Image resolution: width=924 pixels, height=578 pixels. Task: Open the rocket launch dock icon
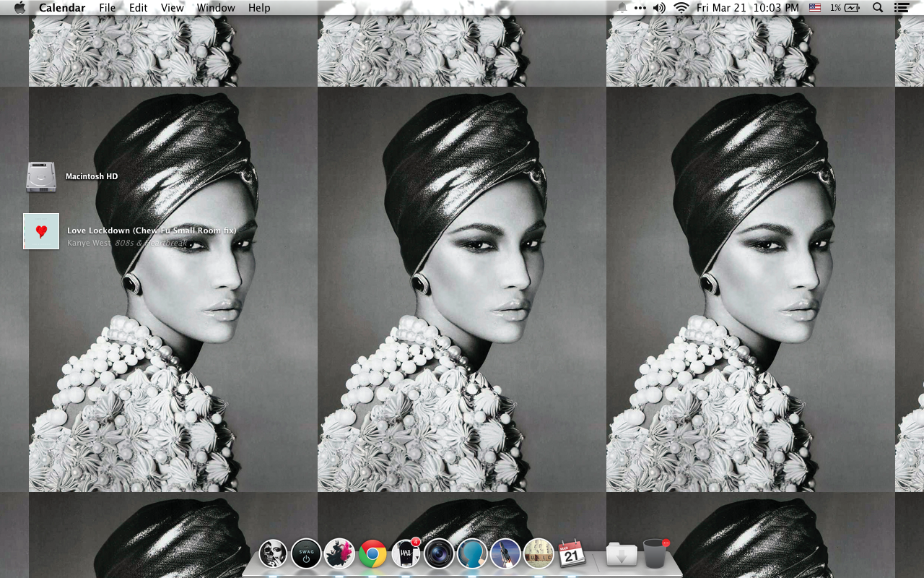[505, 554]
